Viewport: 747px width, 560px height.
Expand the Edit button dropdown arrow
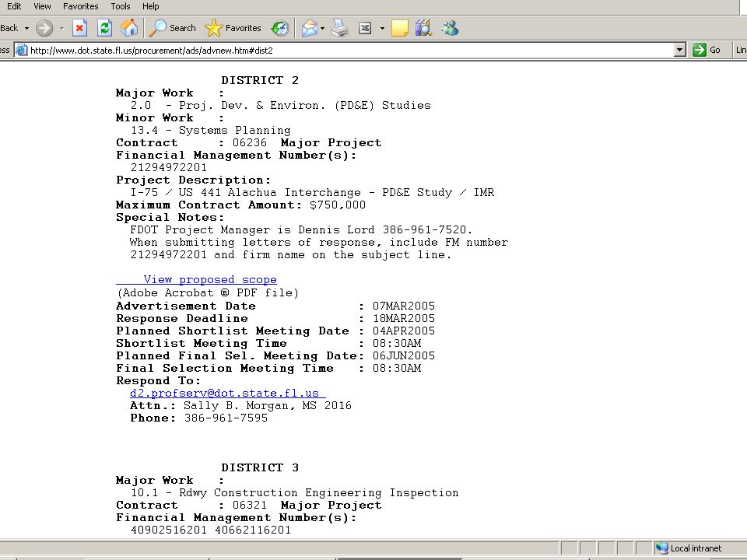(382, 28)
